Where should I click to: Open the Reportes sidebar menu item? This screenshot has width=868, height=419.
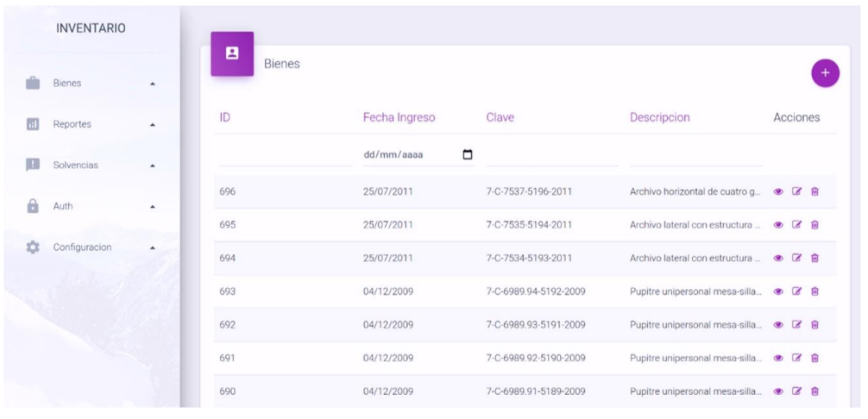(91, 124)
